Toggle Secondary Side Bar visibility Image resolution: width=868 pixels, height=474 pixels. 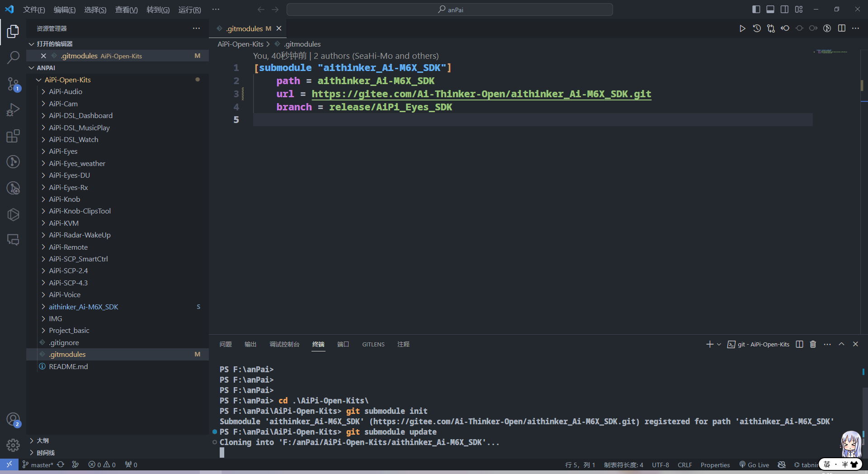tap(784, 9)
